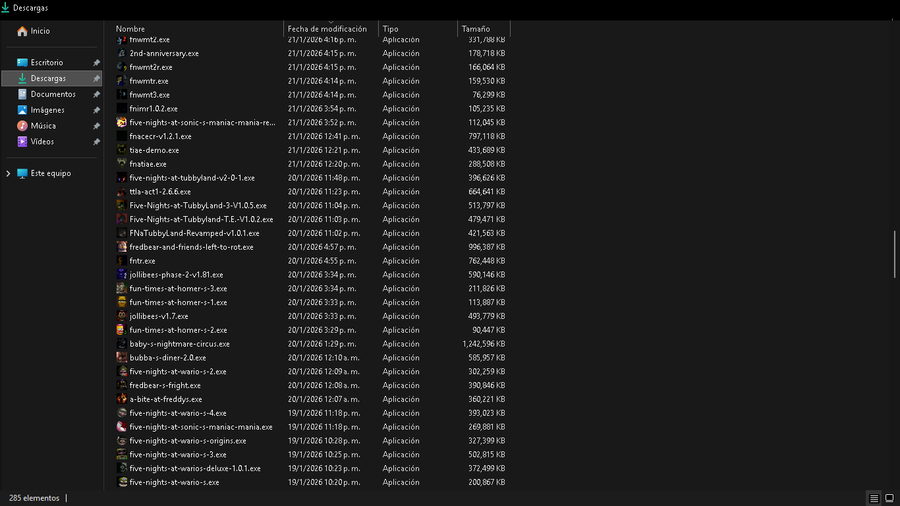Click the vertical scrollbar thumb
This screenshot has height=506, width=900.
(x=894, y=254)
